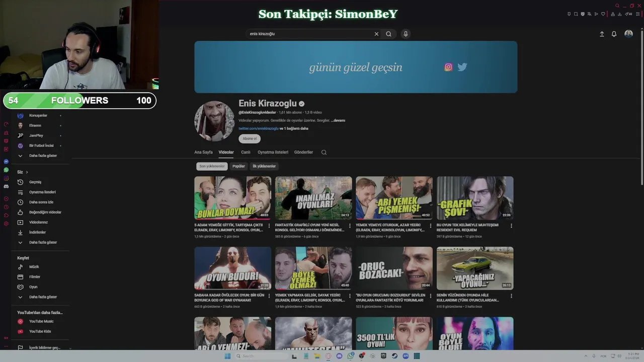Viewport: 644px width, 362px height.
Task: Open YouTube notifications bell
Action: click(x=614, y=34)
